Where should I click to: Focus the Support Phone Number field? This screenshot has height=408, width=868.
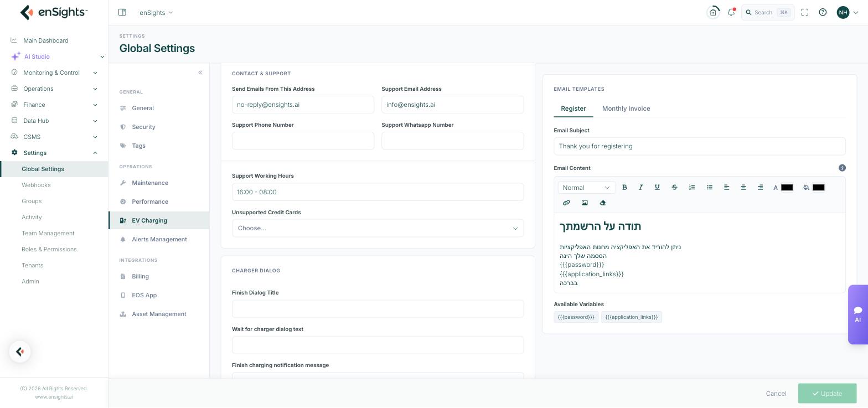[x=303, y=141]
